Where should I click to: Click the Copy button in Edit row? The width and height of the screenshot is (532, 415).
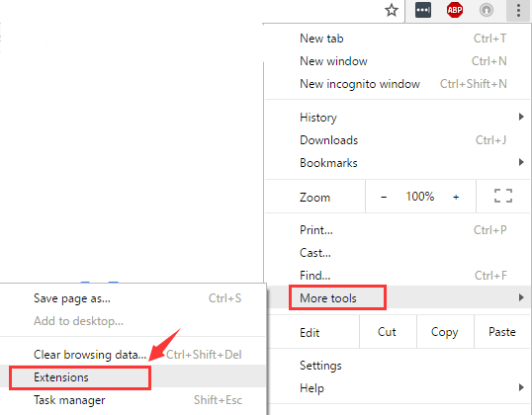445,332
